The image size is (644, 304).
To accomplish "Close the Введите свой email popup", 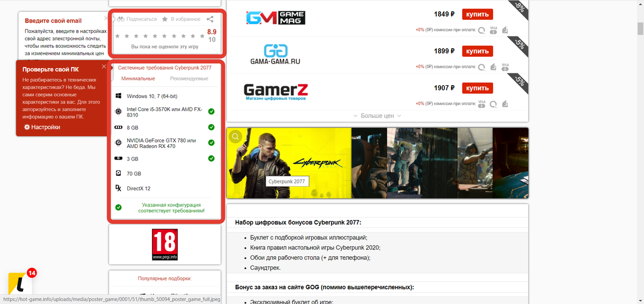I will pos(106,18).
